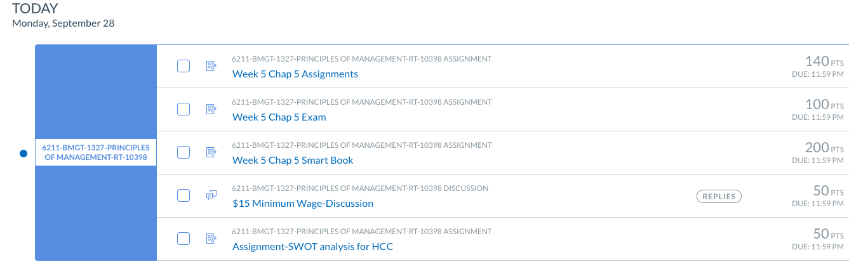Click the REPLIES badge on the discussion
Screen dimensions: 868x276
click(719, 197)
